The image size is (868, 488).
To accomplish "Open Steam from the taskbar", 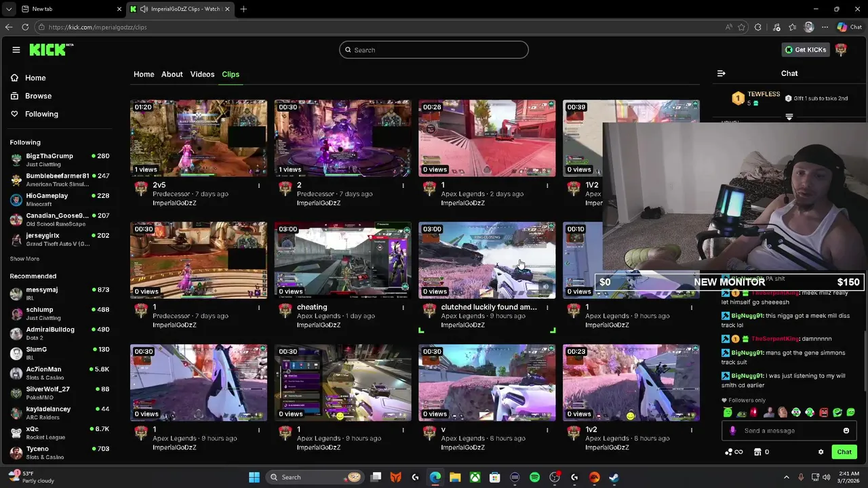I will point(614,477).
